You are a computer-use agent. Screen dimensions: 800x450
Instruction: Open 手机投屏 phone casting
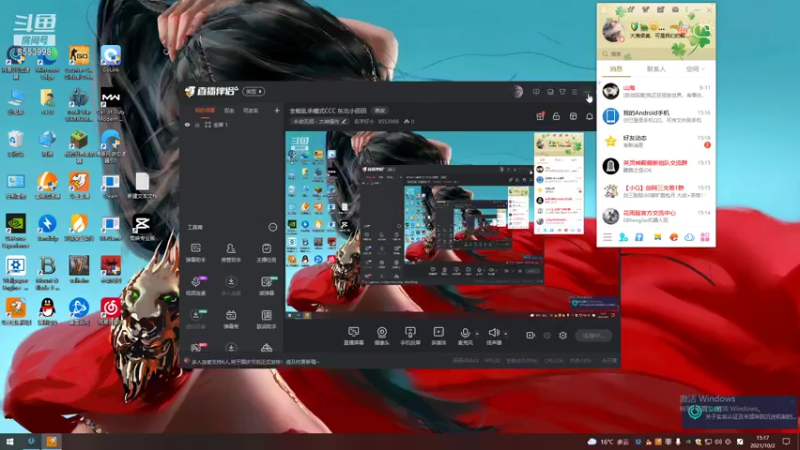click(410, 336)
